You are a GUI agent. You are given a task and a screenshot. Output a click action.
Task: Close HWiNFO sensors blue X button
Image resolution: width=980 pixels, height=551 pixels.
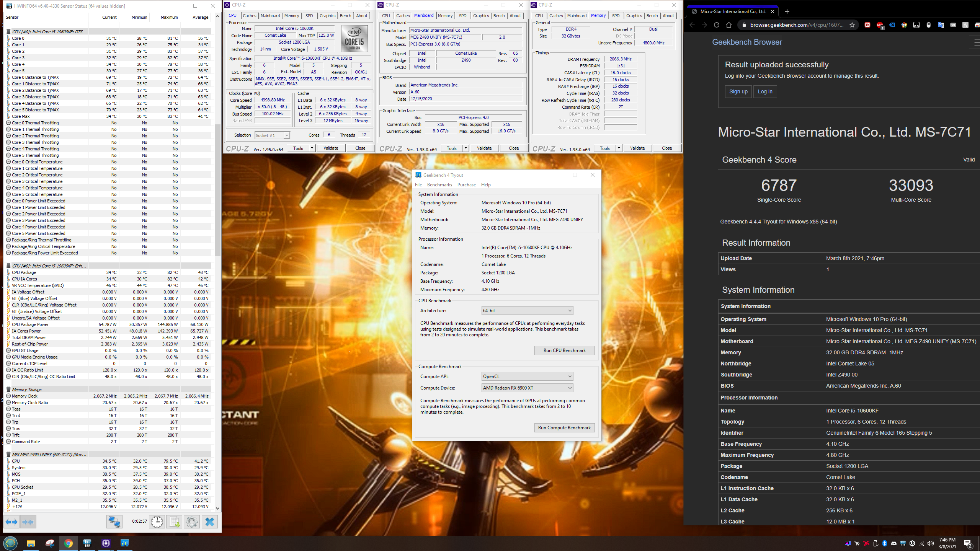[210, 522]
